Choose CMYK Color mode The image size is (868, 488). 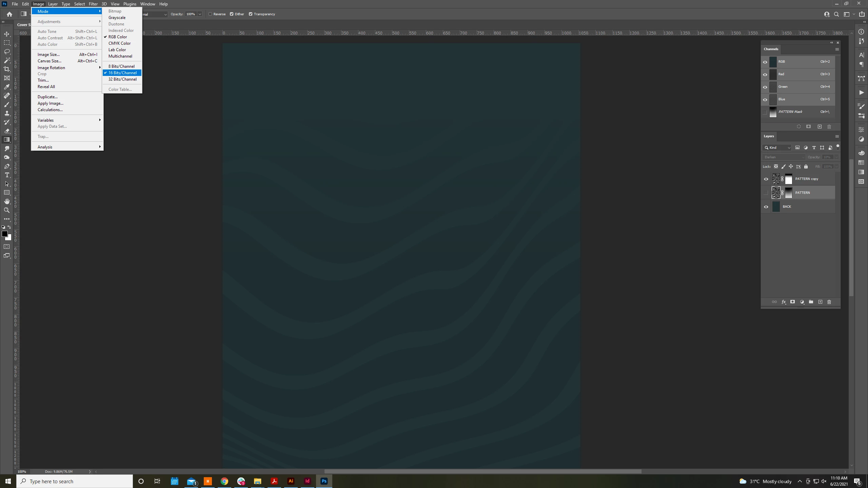click(x=119, y=43)
